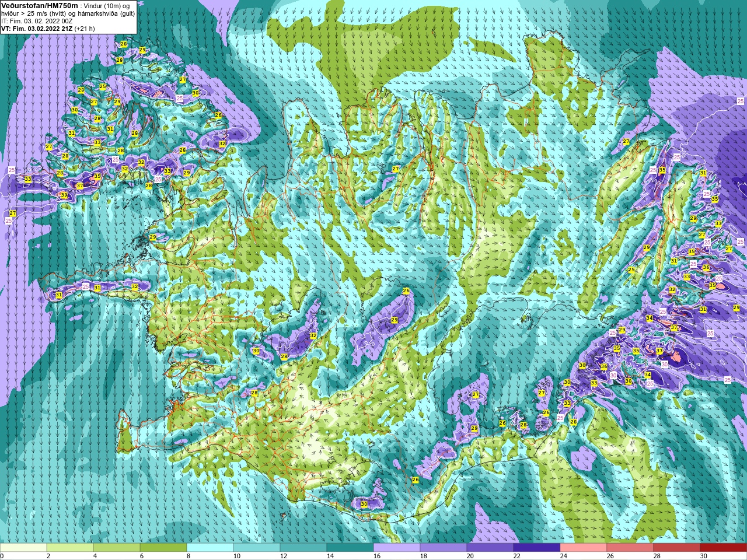
Task: Click the 'VT: Fim. 03.02.2022 21Z (+21 h)' line
Action: coord(48,29)
